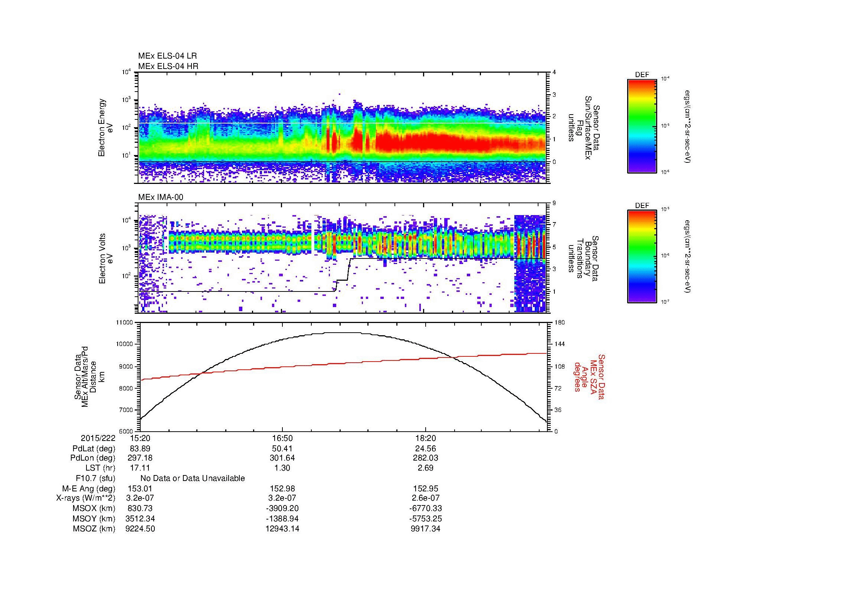
Task: Click PdLat value '24.56'
Action: click(426, 449)
